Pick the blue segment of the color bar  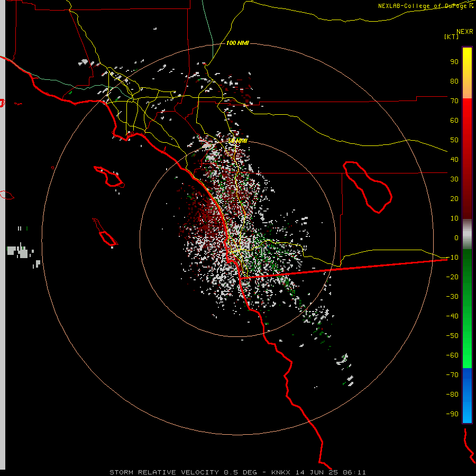tap(467, 396)
